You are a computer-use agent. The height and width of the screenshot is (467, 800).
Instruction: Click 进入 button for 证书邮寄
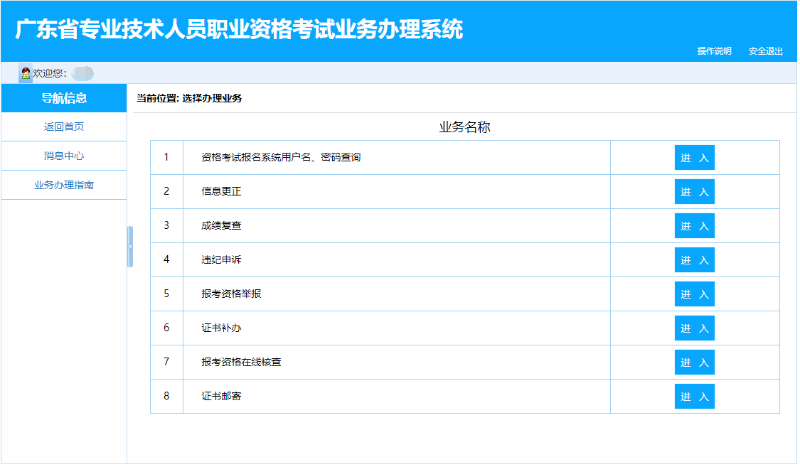(696, 398)
